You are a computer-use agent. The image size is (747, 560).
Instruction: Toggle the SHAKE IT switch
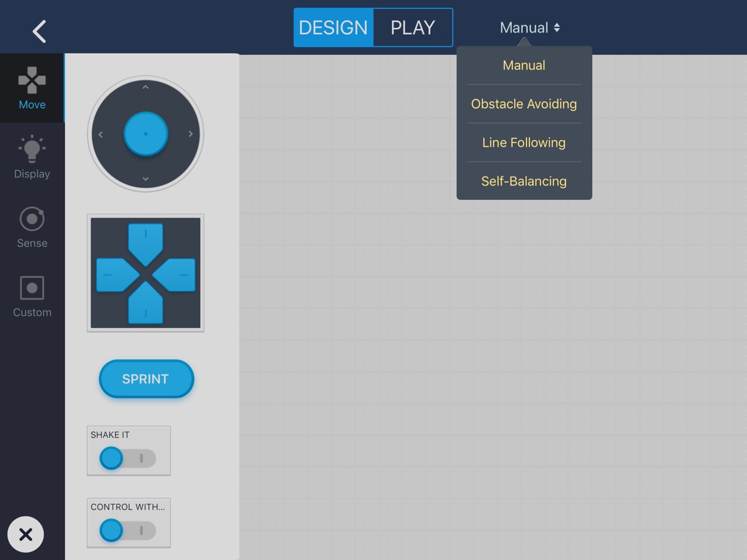coord(128,458)
